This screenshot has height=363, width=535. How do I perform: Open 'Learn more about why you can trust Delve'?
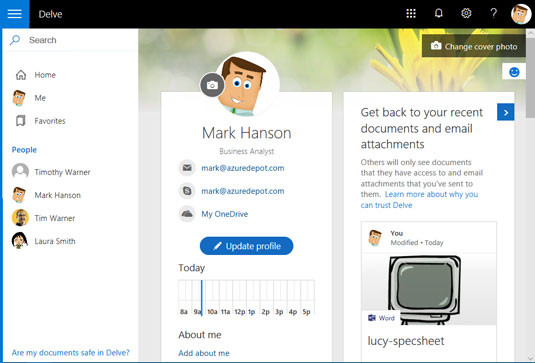pos(419,200)
